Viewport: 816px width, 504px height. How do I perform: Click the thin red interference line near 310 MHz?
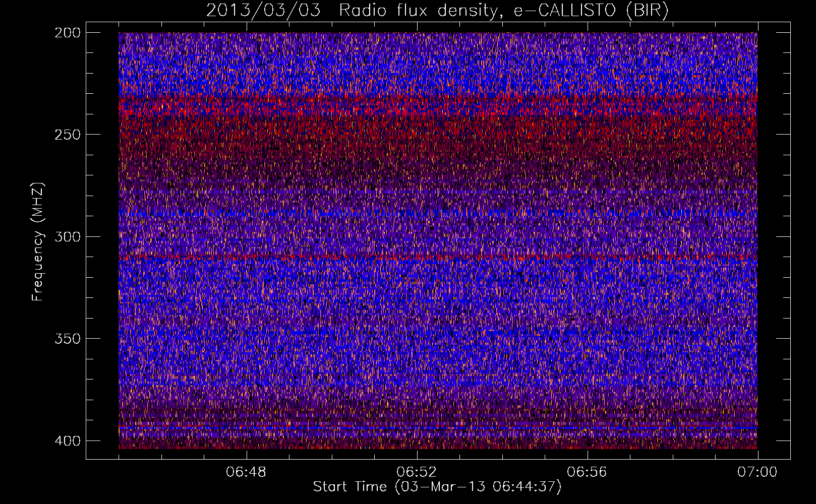click(x=438, y=258)
